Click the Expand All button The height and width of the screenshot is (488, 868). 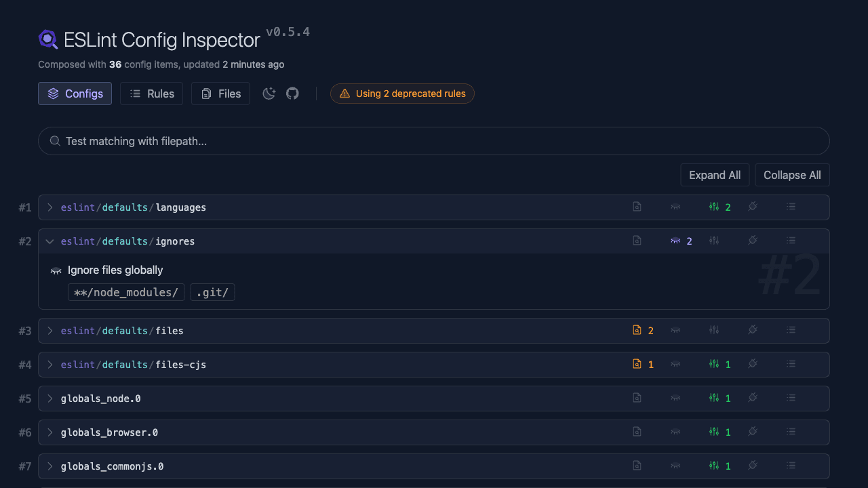tap(715, 174)
